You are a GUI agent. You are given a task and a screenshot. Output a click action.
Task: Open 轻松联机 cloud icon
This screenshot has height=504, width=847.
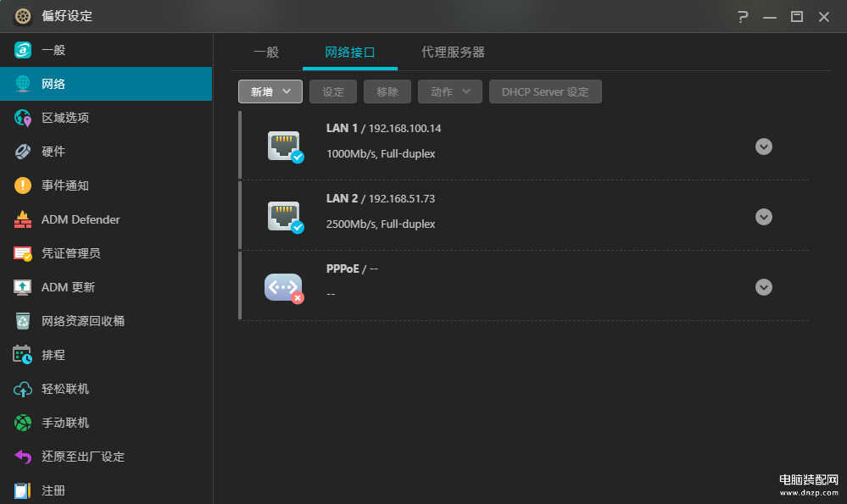[23, 389]
